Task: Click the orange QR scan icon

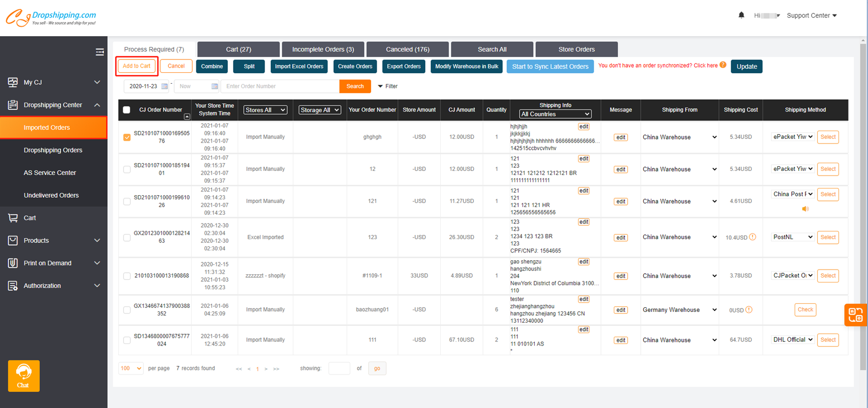Action: [x=855, y=315]
